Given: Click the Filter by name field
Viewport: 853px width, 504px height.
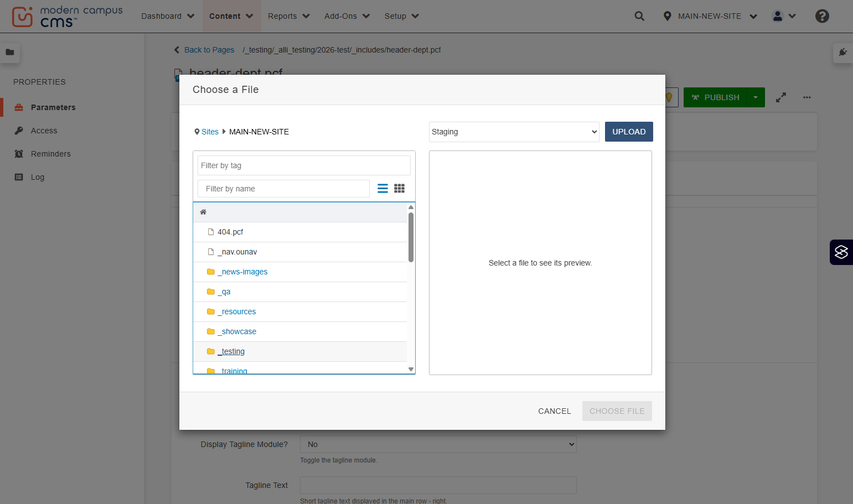Looking at the screenshot, I should 283,189.
